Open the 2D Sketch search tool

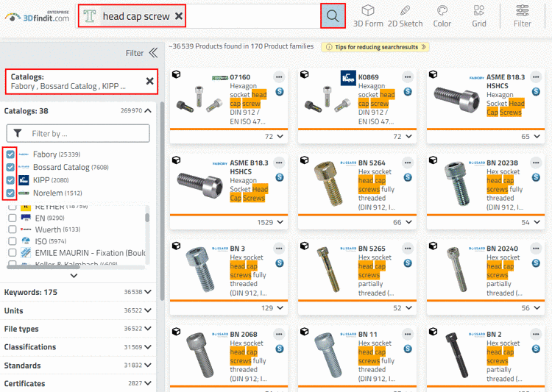405,15
